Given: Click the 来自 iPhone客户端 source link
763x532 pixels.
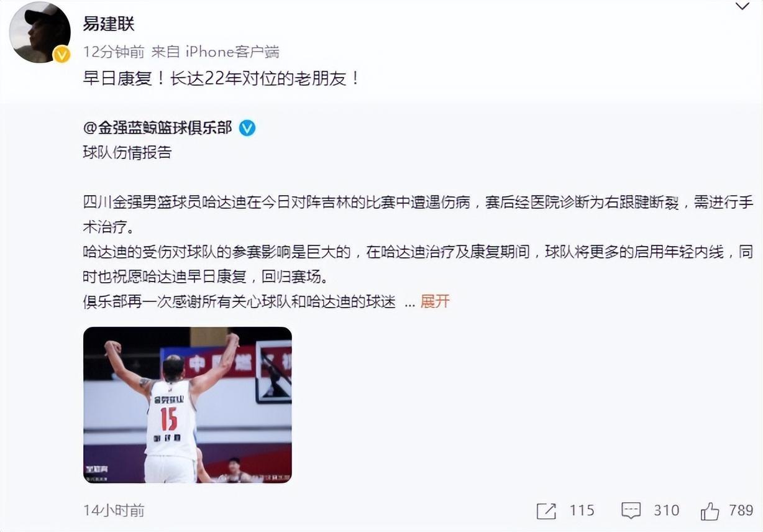Looking at the screenshot, I should pos(215,52).
